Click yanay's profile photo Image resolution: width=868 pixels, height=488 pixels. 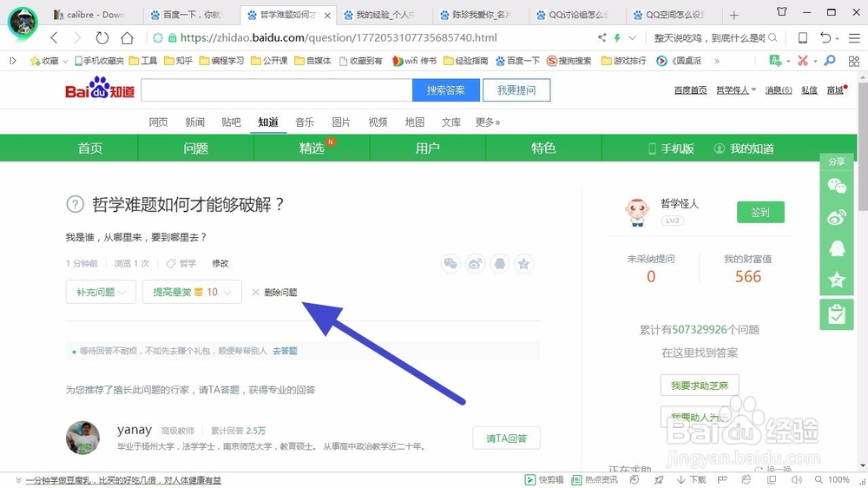[x=83, y=438]
